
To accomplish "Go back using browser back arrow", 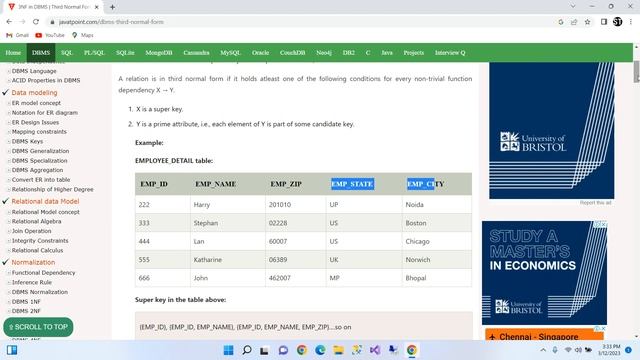I will (9, 22).
